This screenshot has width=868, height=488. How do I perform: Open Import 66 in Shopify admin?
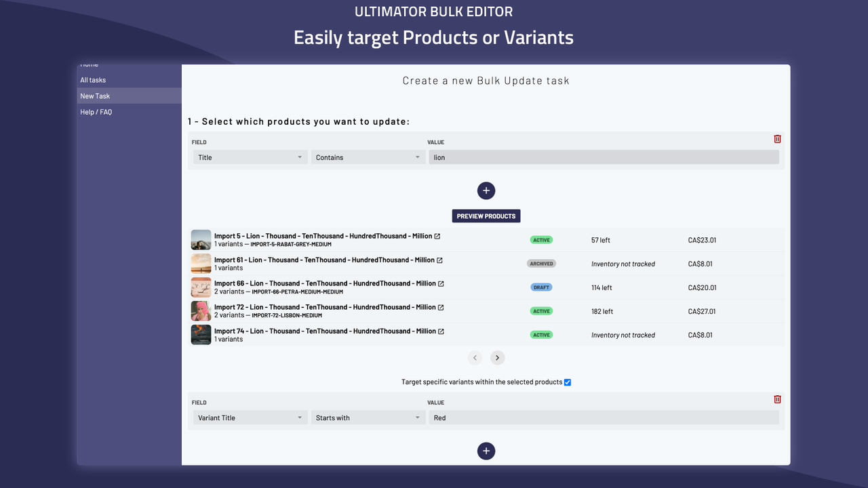pos(441,283)
